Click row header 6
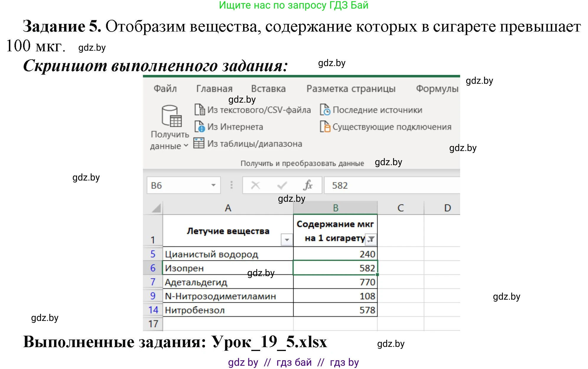The height and width of the screenshot is (369, 588). 153,268
